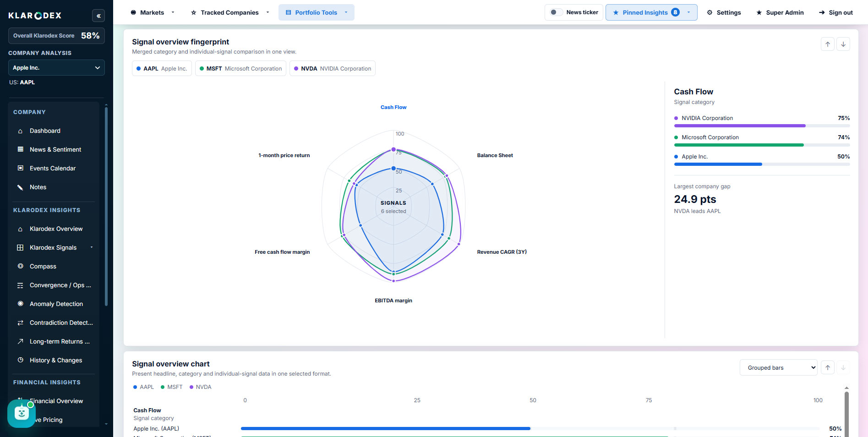868x437 pixels.
Task: Select the Balance Sheet radar axis label
Action: click(495, 155)
